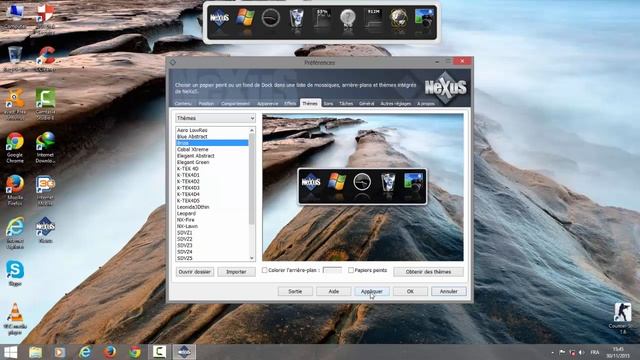Click the background color swatch box
640x360 pixels.
pyautogui.click(x=332, y=270)
